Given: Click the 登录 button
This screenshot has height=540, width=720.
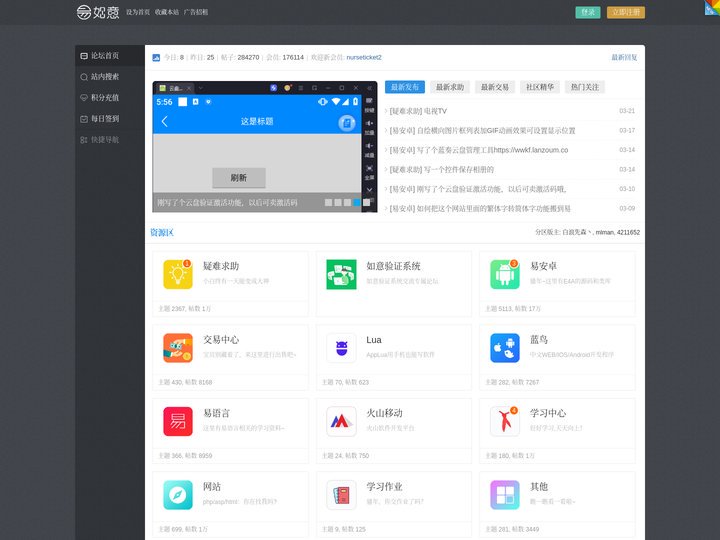Looking at the screenshot, I should point(588,12).
